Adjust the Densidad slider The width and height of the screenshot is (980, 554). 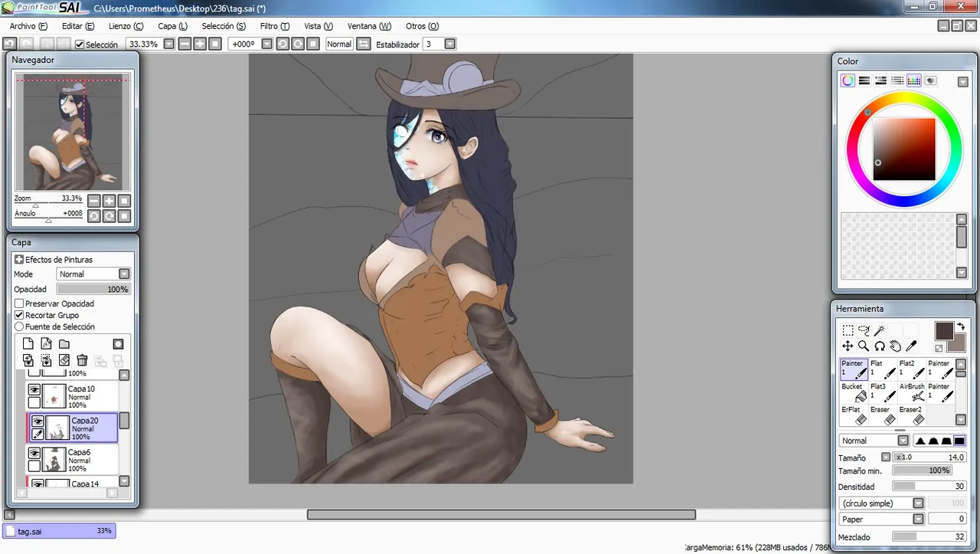(929, 487)
